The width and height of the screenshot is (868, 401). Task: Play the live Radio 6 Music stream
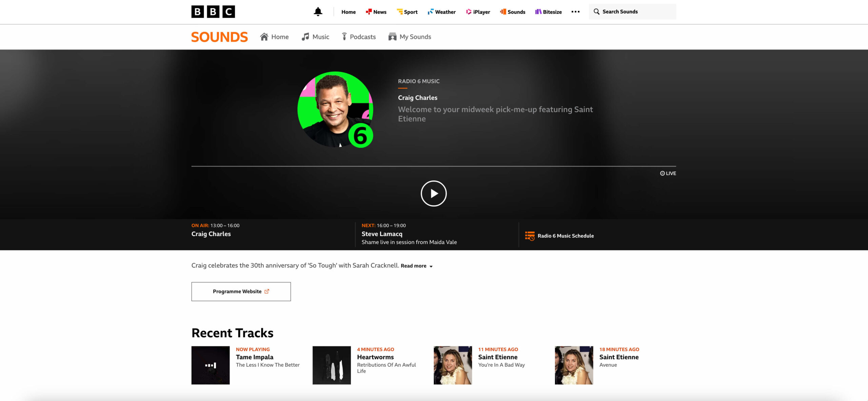pyautogui.click(x=434, y=193)
